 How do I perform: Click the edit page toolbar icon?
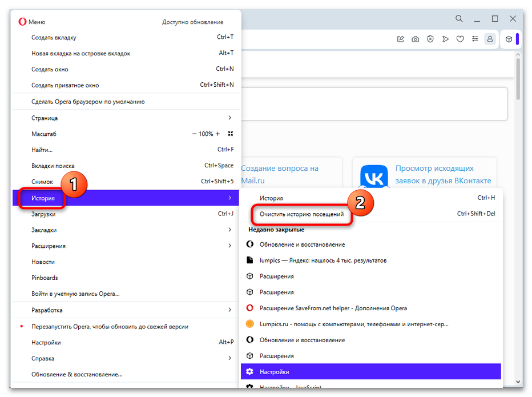pyautogui.click(x=400, y=39)
